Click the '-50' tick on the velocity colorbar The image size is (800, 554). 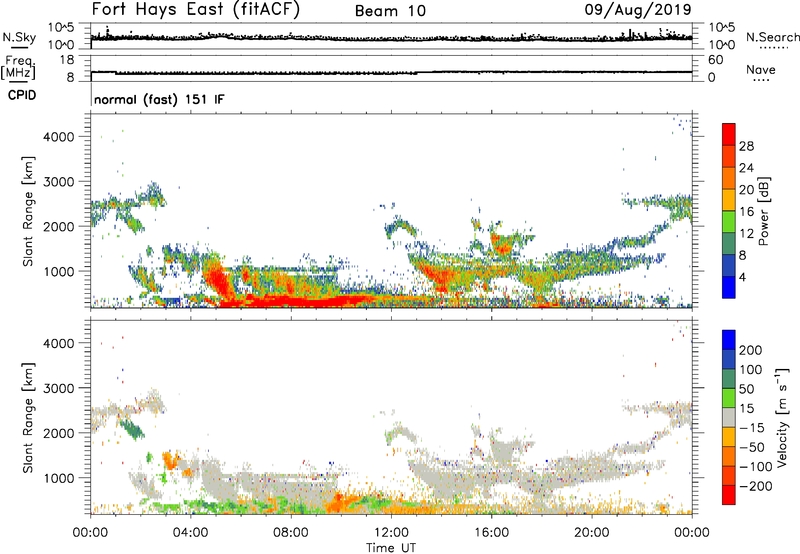pyautogui.click(x=752, y=447)
